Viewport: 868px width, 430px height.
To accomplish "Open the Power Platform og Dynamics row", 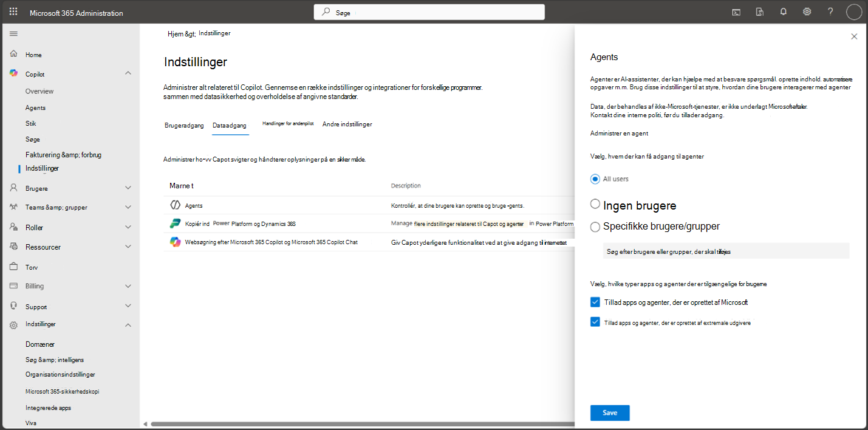I will (x=368, y=224).
